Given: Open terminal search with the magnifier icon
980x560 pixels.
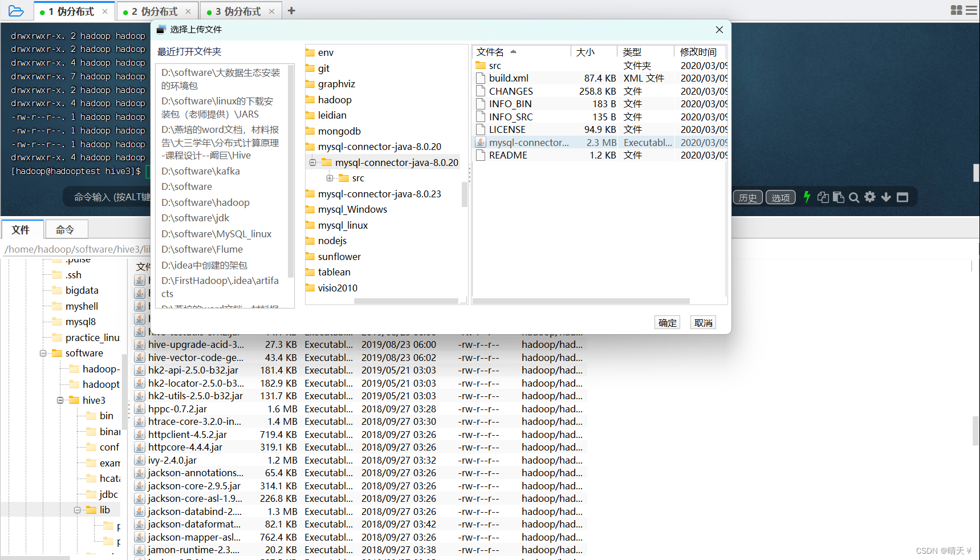Looking at the screenshot, I should (x=854, y=197).
